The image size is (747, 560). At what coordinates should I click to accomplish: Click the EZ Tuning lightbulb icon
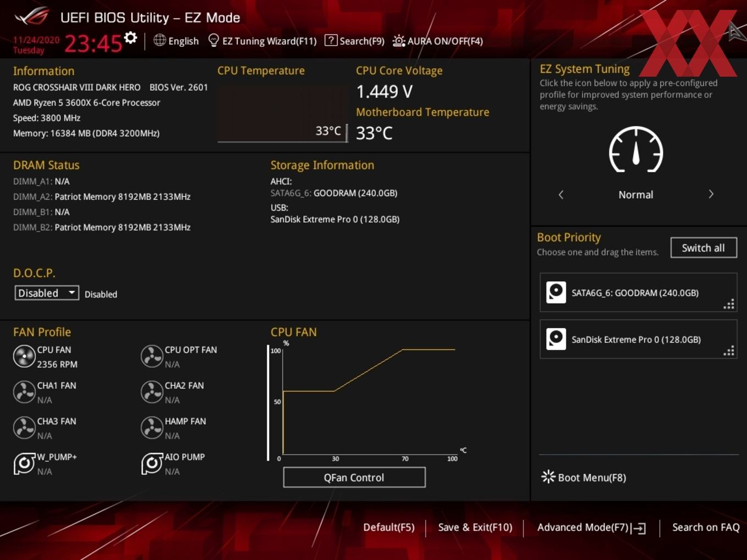tap(214, 41)
